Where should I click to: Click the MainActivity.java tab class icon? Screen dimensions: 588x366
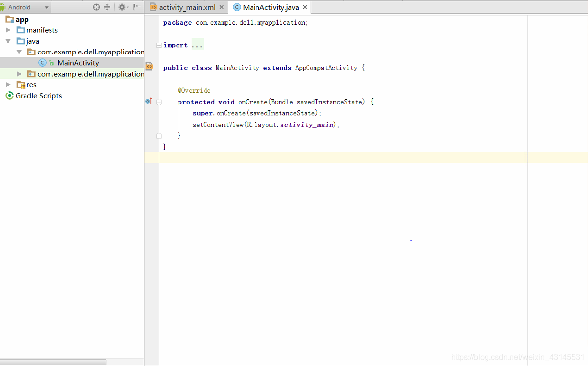tap(237, 7)
